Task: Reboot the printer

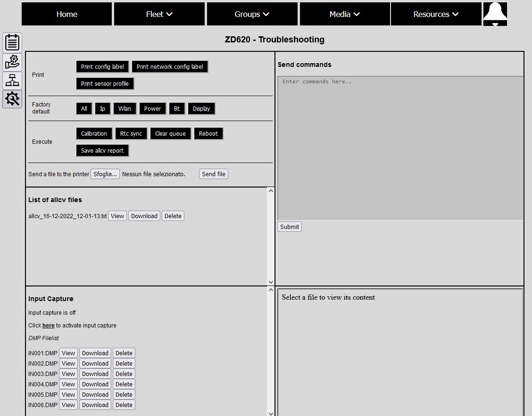Action: pyautogui.click(x=208, y=134)
